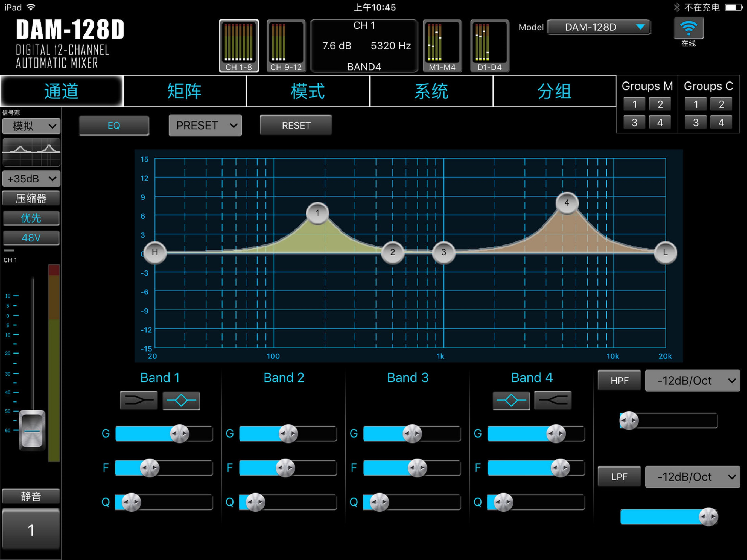Toggle Groups M button 4
Screen dimensions: 747x560
(x=660, y=122)
